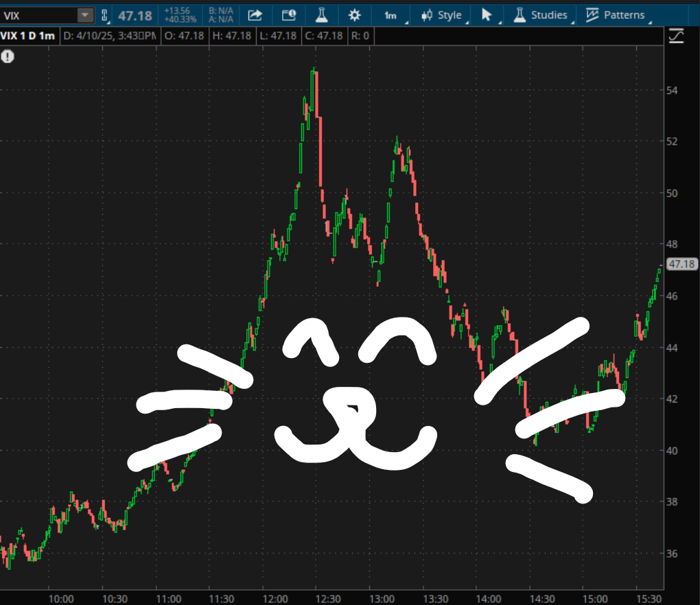Viewport: 700px width, 605px height.
Task: Open the Studies menu
Action: coord(541,15)
